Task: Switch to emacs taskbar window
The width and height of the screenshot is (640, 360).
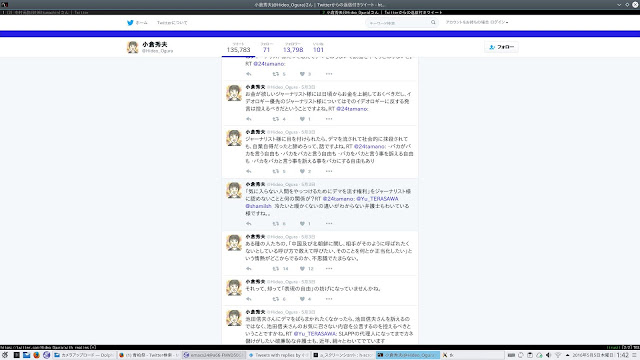Action: pyautogui.click(x=213, y=355)
